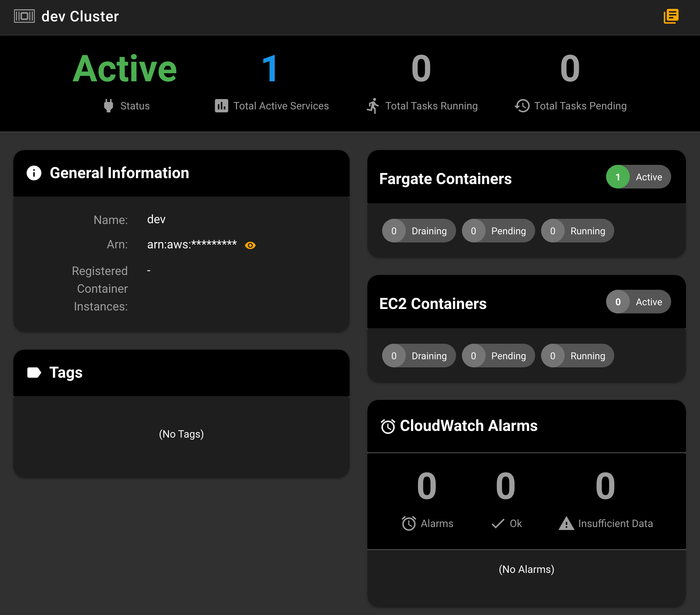Reveal the hidden ARN with the eye icon
This screenshot has height=615, width=700.
[250, 245]
